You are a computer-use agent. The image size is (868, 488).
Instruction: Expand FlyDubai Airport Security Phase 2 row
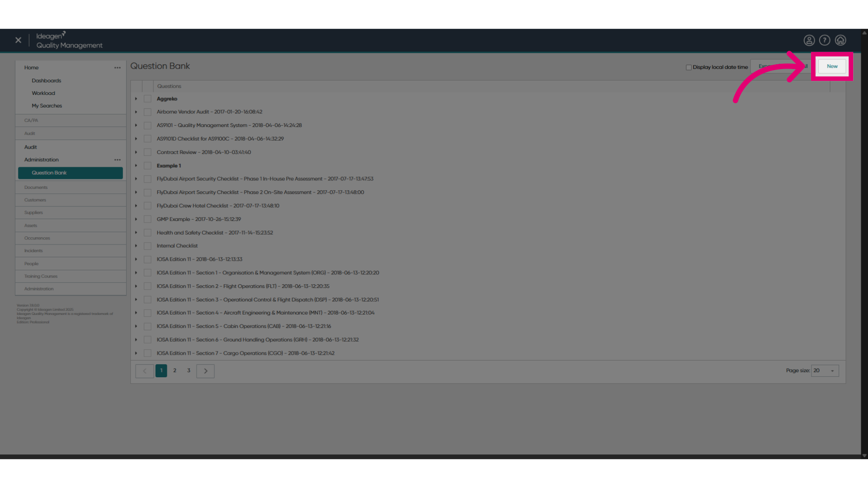point(136,192)
